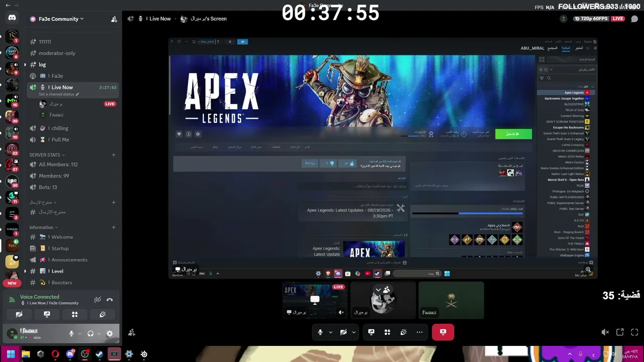Expand microphone options in the call bar
Viewport: 644px width, 362px height.
(331, 332)
